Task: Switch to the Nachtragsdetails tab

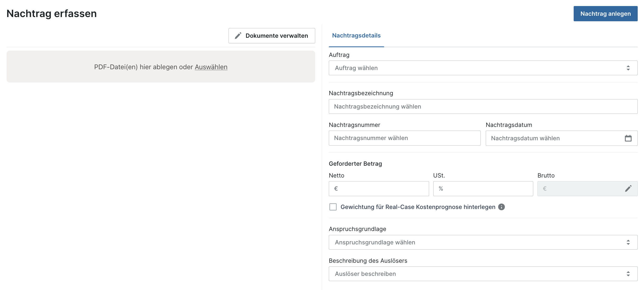Action: pyautogui.click(x=356, y=36)
